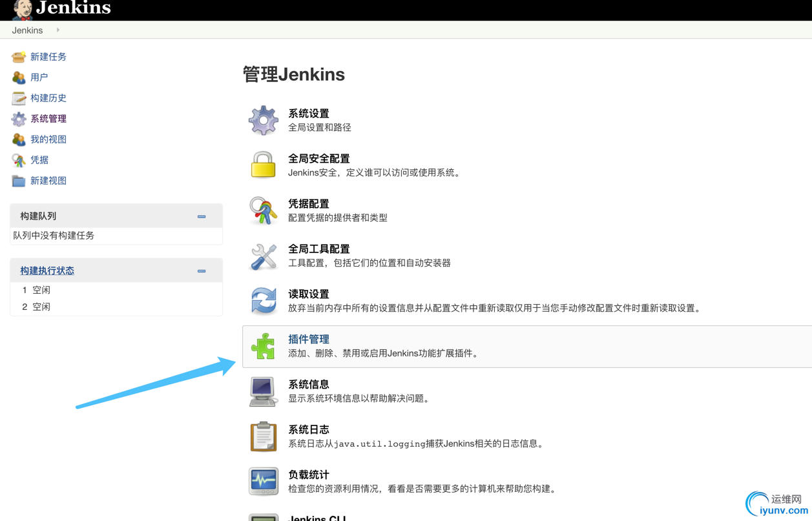Click the Jenkins breadcrumb link
Screen dimensions: 812x521
coord(27,30)
